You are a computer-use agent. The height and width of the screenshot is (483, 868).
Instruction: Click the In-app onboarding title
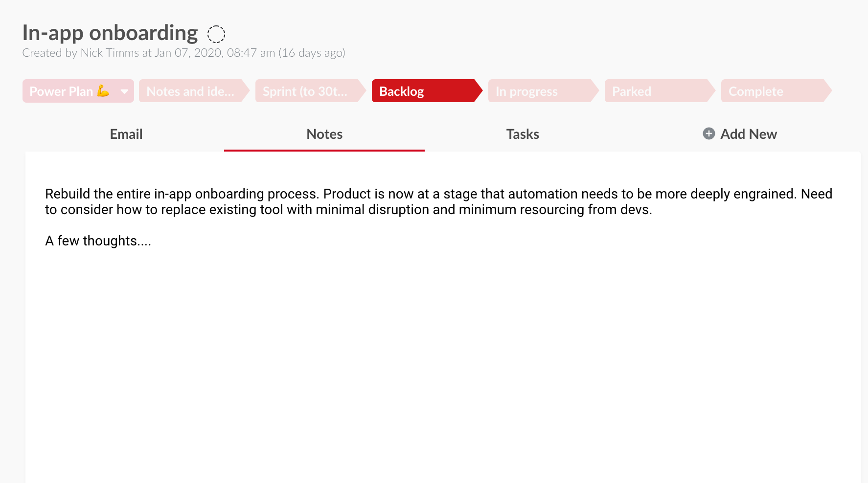pos(110,33)
